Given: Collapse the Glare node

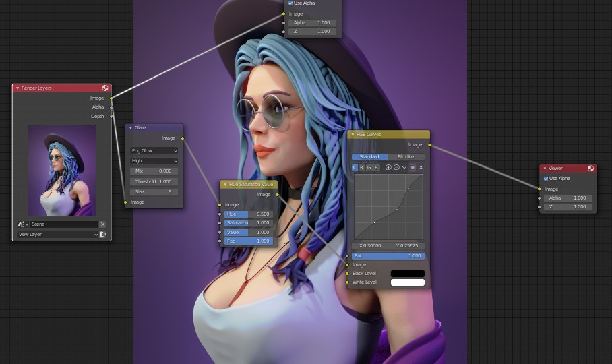Looking at the screenshot, I should [x=130, y=128].
